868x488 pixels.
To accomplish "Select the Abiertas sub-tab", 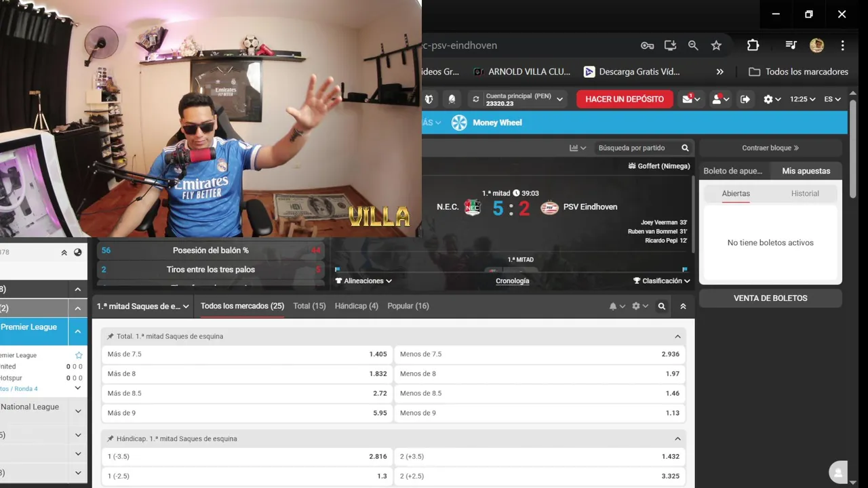I will pos(736,193).
